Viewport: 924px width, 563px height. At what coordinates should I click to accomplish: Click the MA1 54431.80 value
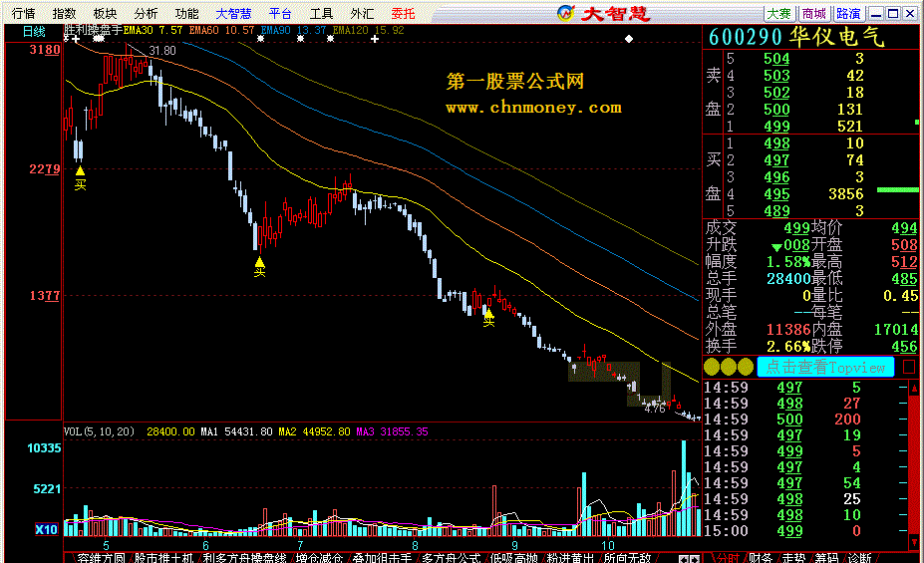click(x=237, y=431)
